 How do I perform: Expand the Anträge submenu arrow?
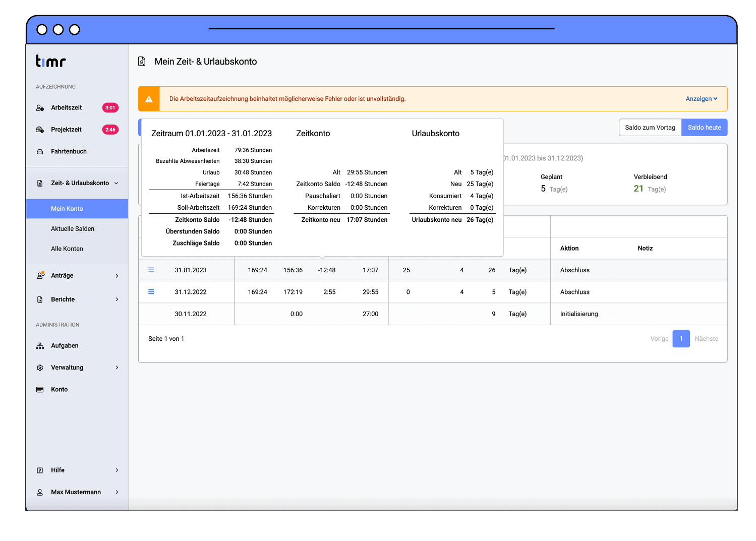click(x=117, y=276)
